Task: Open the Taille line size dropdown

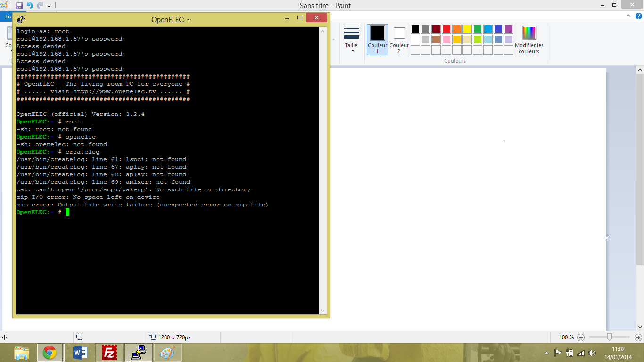Action: click(351, 40)
